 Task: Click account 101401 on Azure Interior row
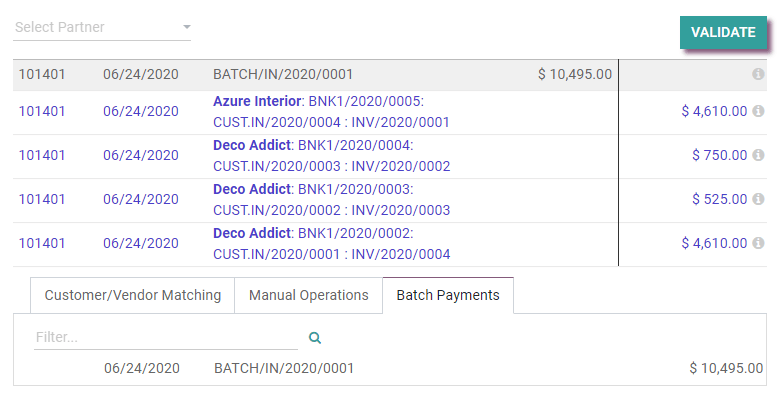tap(42, 112)
